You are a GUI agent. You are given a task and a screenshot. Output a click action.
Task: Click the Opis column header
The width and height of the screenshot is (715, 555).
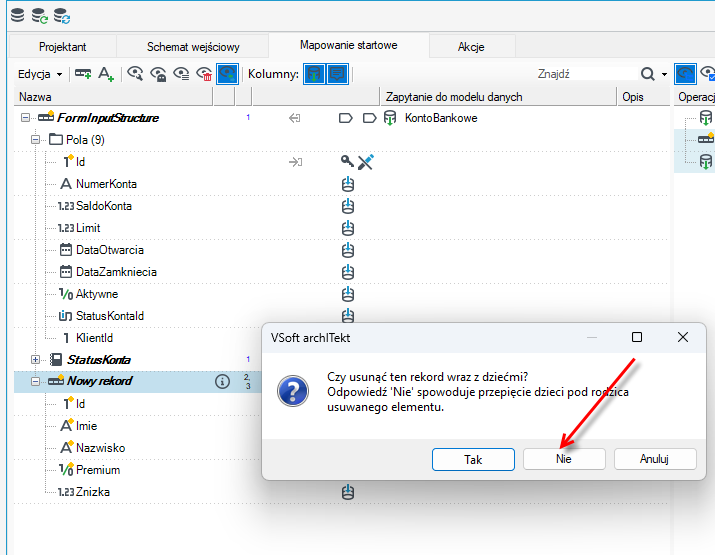point(643,97)
